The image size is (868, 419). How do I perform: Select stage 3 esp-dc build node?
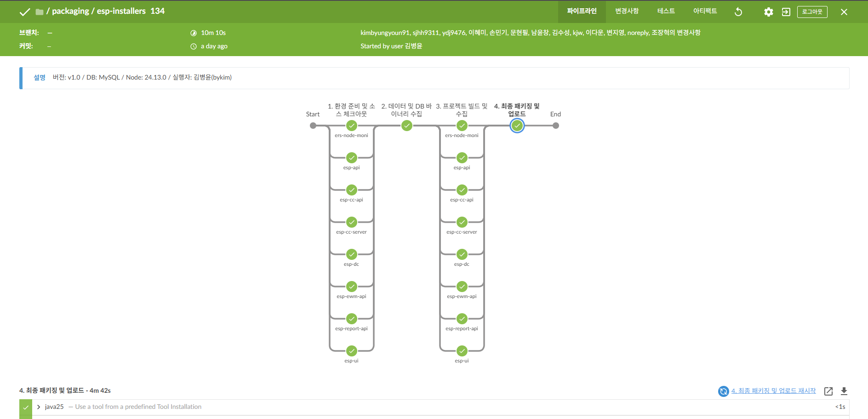(x=462, y=254)
